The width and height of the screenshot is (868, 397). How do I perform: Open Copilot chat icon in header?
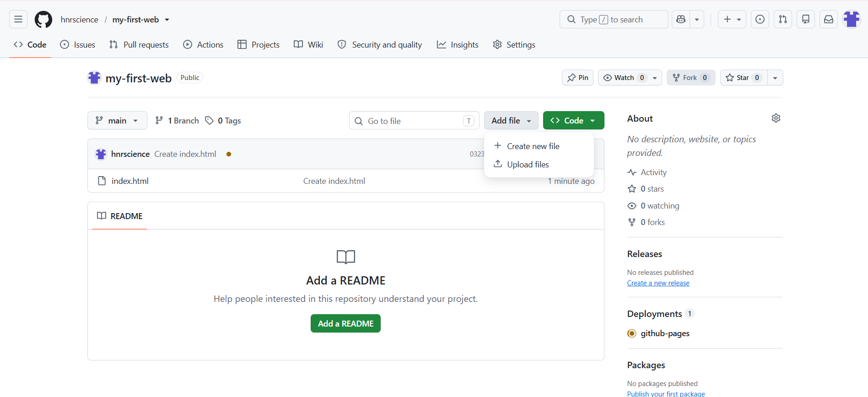[681, 19]
